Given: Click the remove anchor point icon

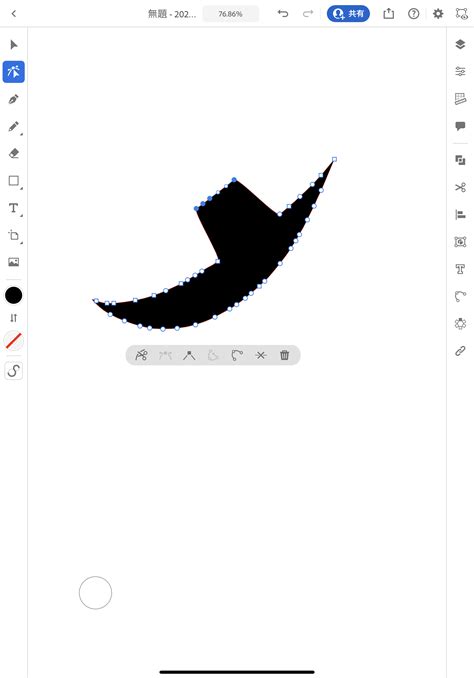Looking at the screenshot, I should 261,355.
